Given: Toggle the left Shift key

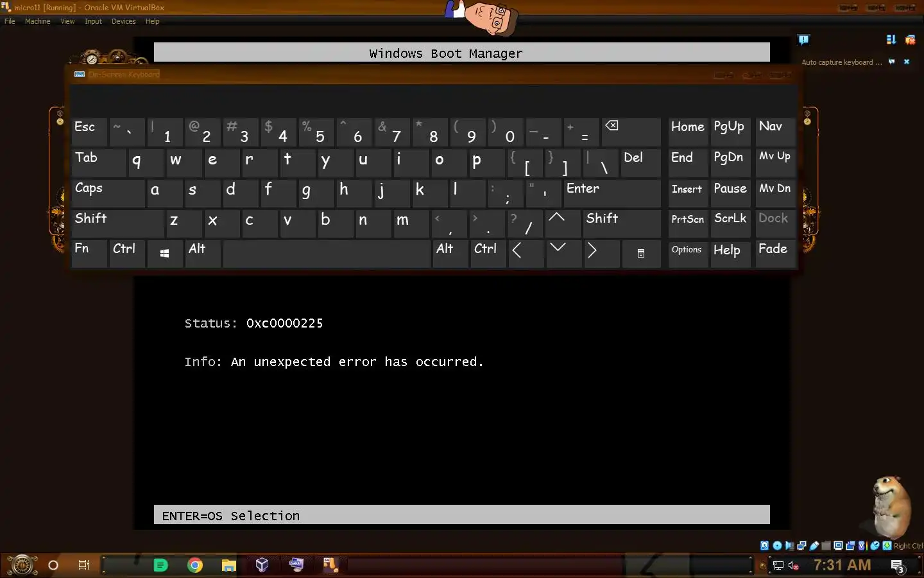Looking at the screenshot, I should (117, 223).
